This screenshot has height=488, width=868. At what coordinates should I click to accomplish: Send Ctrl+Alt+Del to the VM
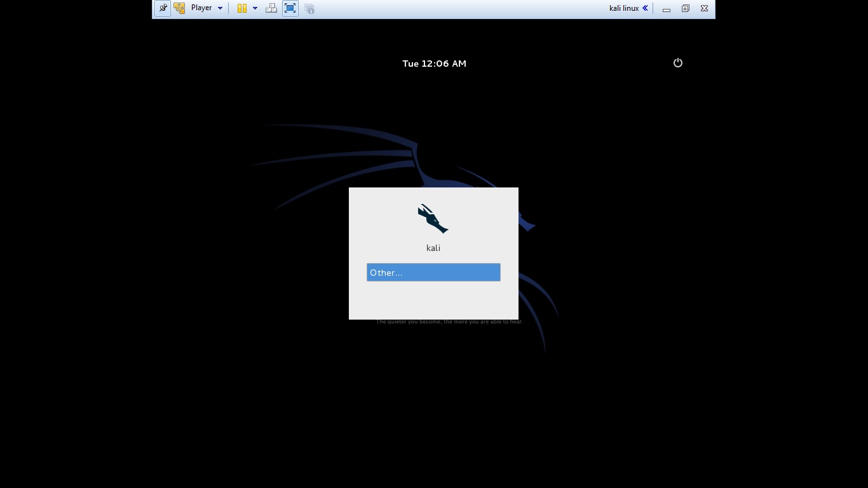pyautogui.click(x=271, y=8)
